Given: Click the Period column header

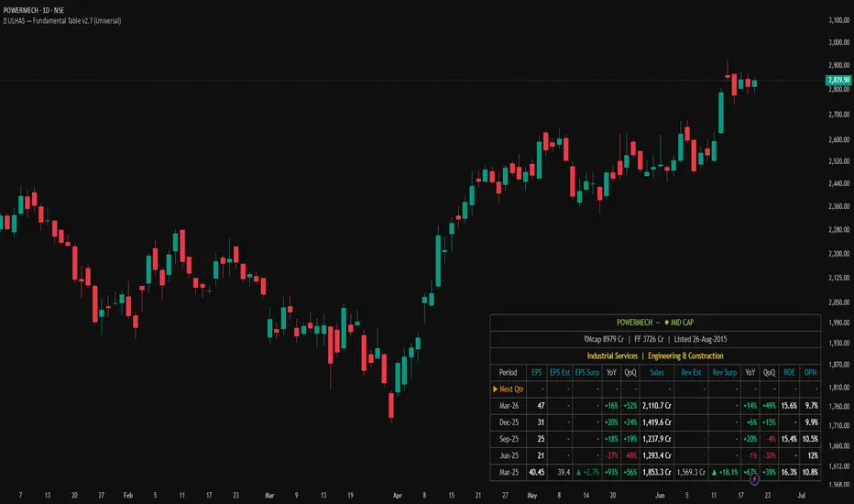Looking at the screenshot, I should pyautogui.click(x=509, y=373).
